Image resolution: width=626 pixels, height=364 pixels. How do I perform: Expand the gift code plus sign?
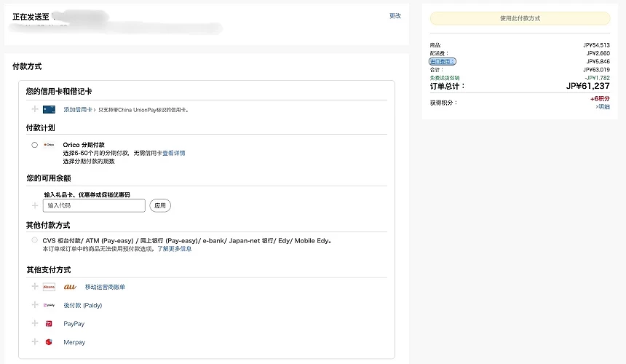click(x=34, y=206)
